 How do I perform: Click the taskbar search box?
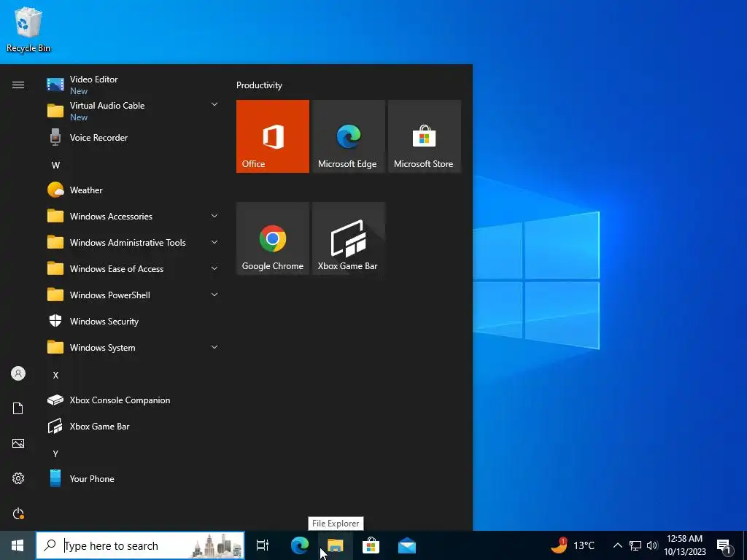click(140, 545)
